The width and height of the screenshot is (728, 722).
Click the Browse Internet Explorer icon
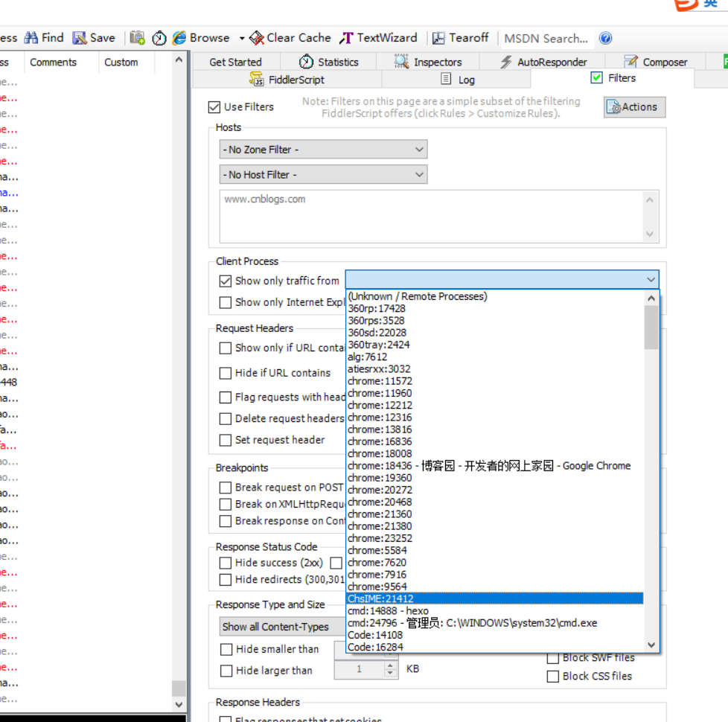pos(179,38)
